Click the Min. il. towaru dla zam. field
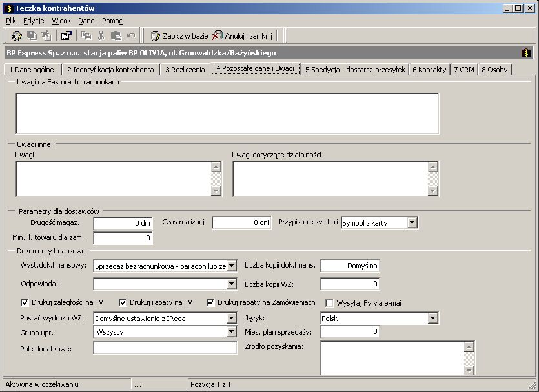The height and width of the screenshot is (392, 539). pyautogui.click(x=123, y=238)
